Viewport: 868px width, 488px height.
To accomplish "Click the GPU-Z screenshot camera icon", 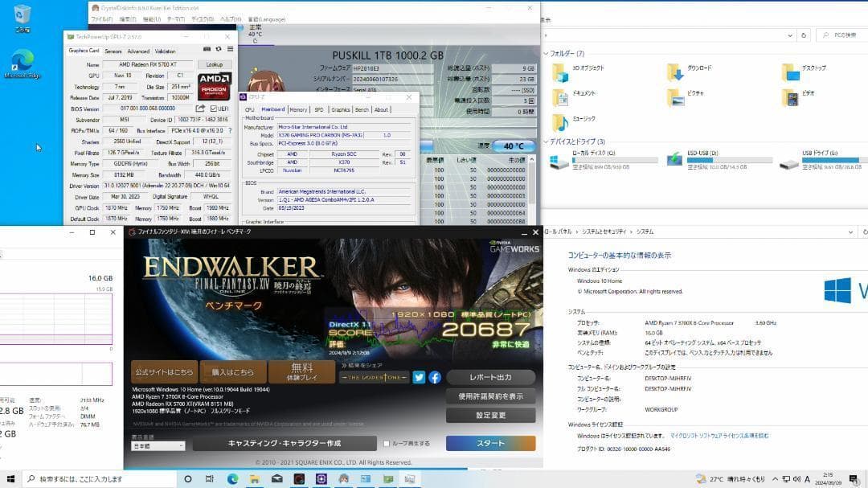I will pos(207,50).
